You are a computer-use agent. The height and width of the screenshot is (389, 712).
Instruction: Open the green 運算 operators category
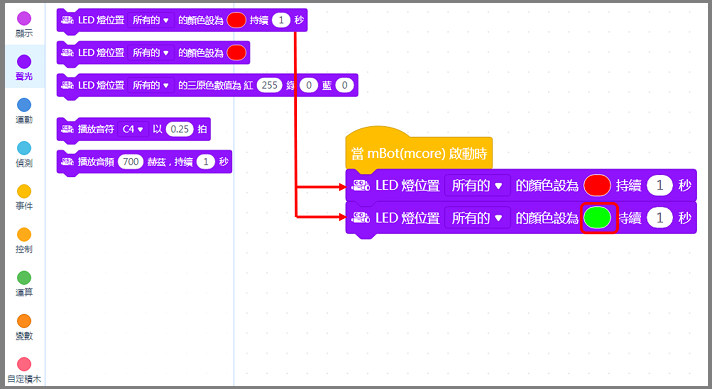[24, 278]
